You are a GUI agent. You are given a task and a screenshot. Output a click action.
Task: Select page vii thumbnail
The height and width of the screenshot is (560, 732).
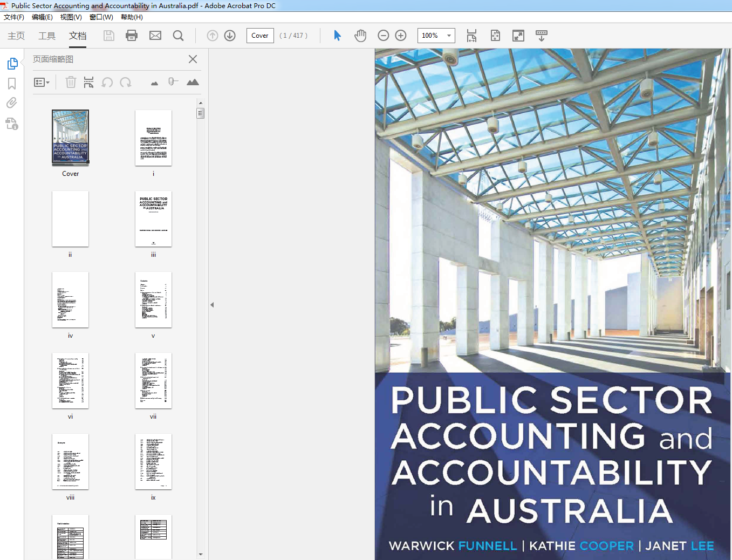tap(153, 380)
